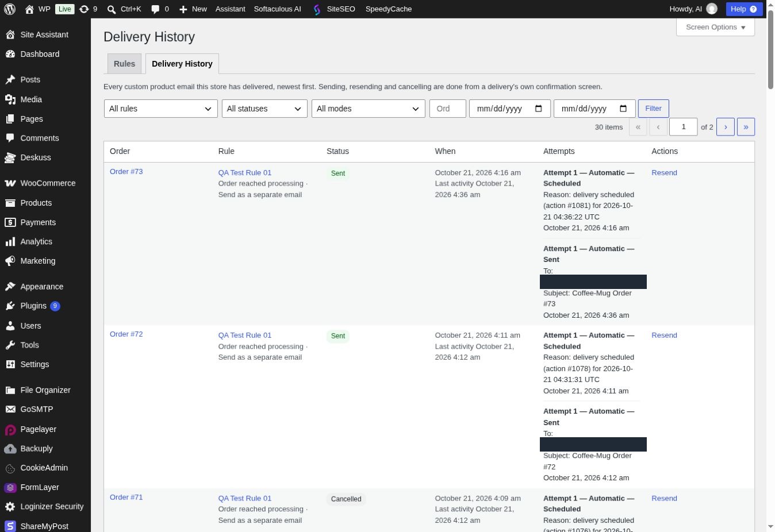Open the All modes filter dropdown

coord(368,109)
